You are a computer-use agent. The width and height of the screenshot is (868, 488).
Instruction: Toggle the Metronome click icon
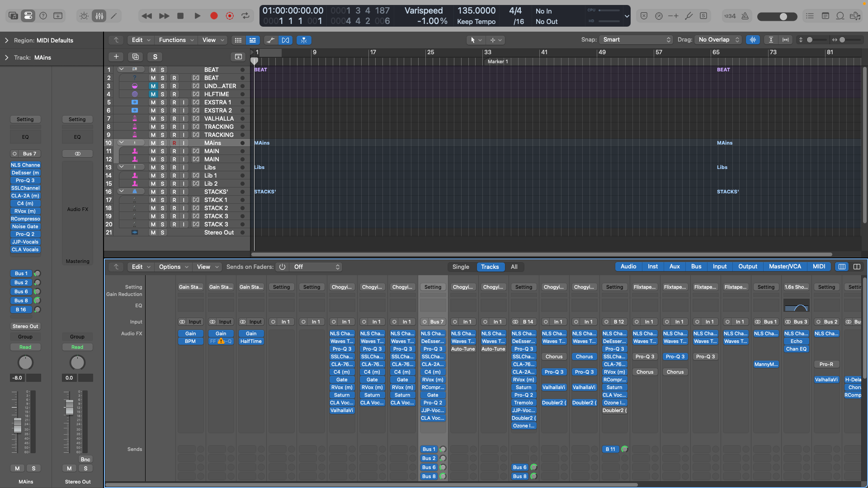(x=745, y=16)
